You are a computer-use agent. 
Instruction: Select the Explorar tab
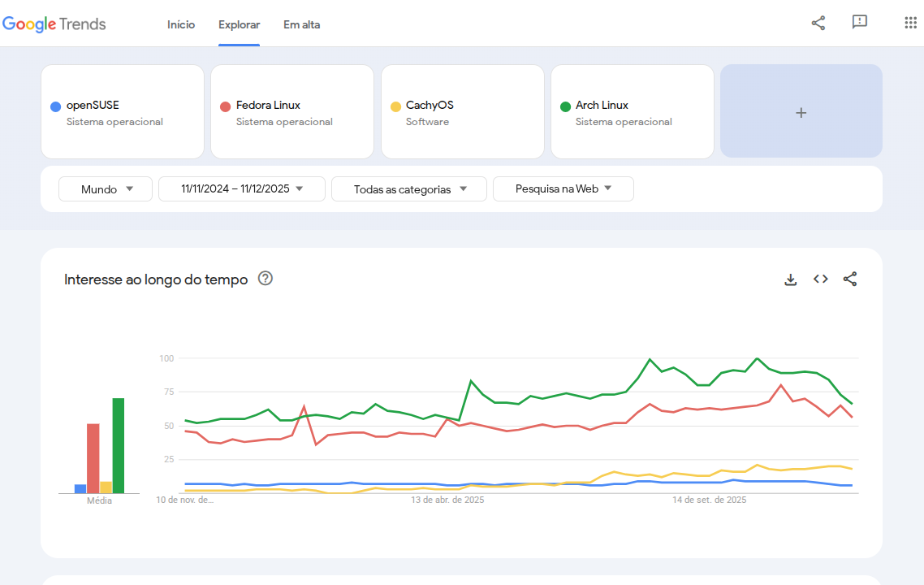click(239, 24)
